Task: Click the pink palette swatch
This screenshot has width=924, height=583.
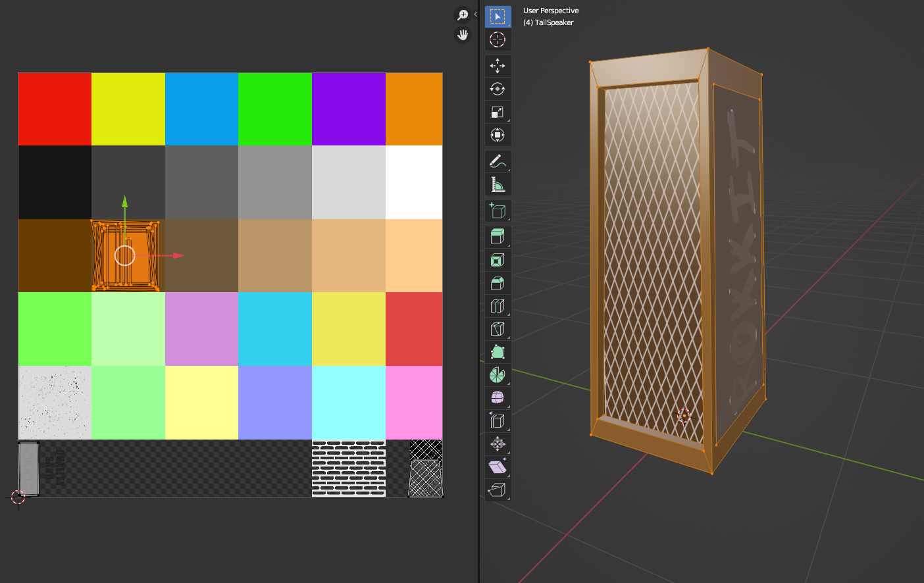Action: coord(414,403)
